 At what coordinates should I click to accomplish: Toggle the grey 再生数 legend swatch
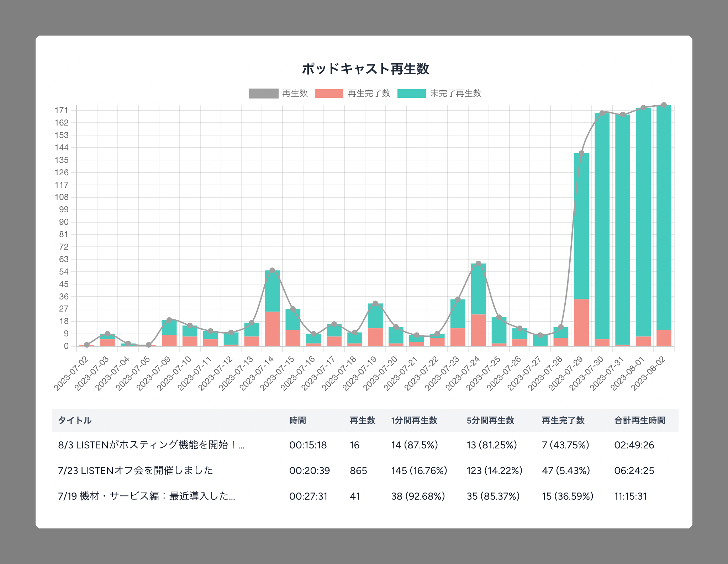263,94
